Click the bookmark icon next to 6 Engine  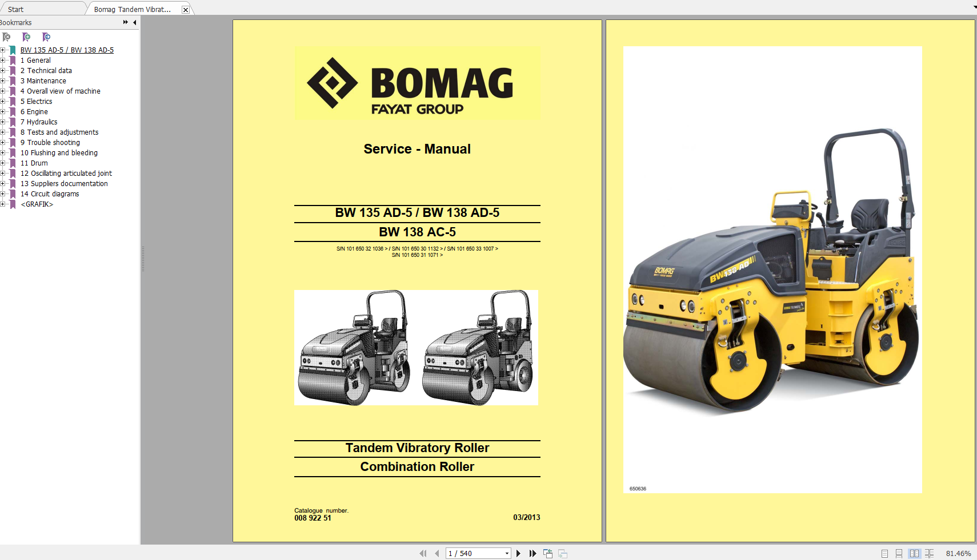(13, 112)
